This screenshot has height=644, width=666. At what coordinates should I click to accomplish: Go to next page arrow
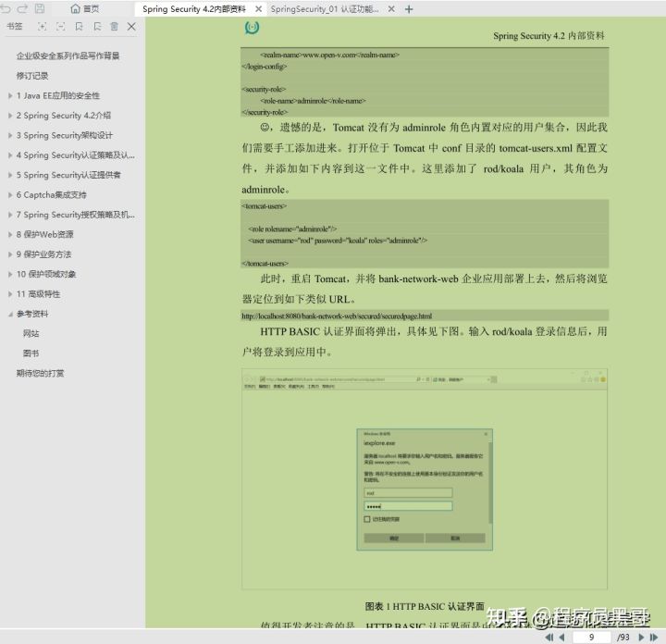(x=641, y=638)
